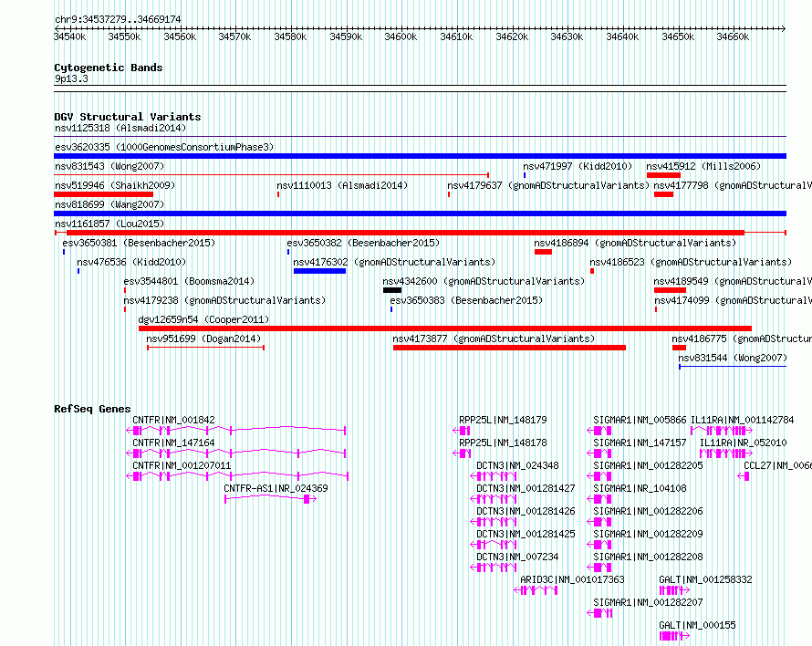Screen dimensions: 812x646
Task: Open variant nsv415912 (Mills2006)
Action: click(x=703, y=166)
